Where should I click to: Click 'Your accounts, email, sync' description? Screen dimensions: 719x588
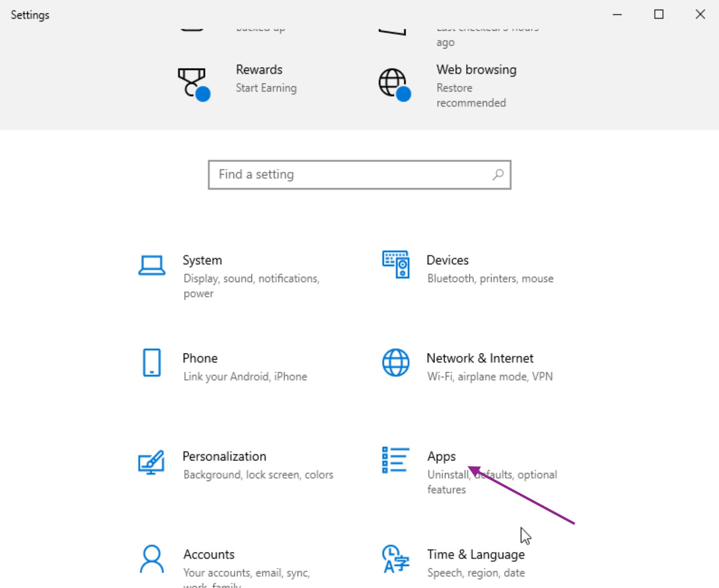[246, 573]
